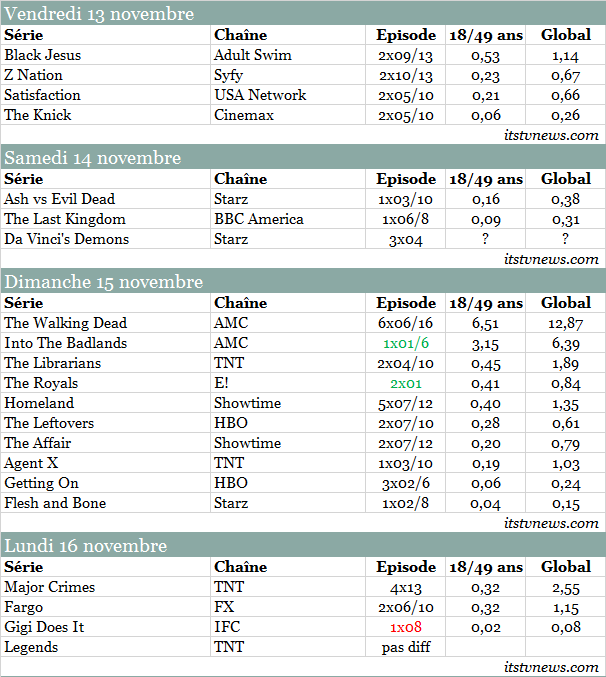606x677 pixels.
Task: Click the "Dimanche 15 novembre" section header
Action: pyautogui.click(x=103, y=282)
